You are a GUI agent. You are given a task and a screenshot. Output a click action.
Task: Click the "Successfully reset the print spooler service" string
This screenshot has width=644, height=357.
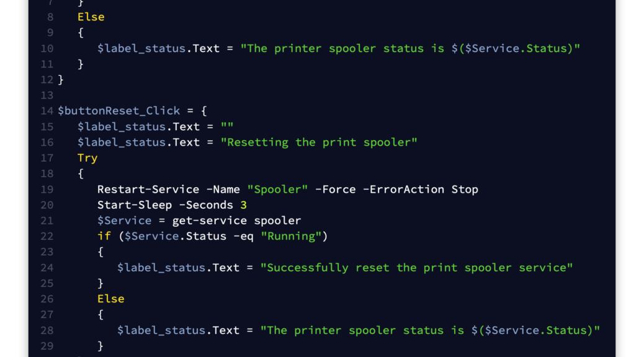[x=416, y=268]
